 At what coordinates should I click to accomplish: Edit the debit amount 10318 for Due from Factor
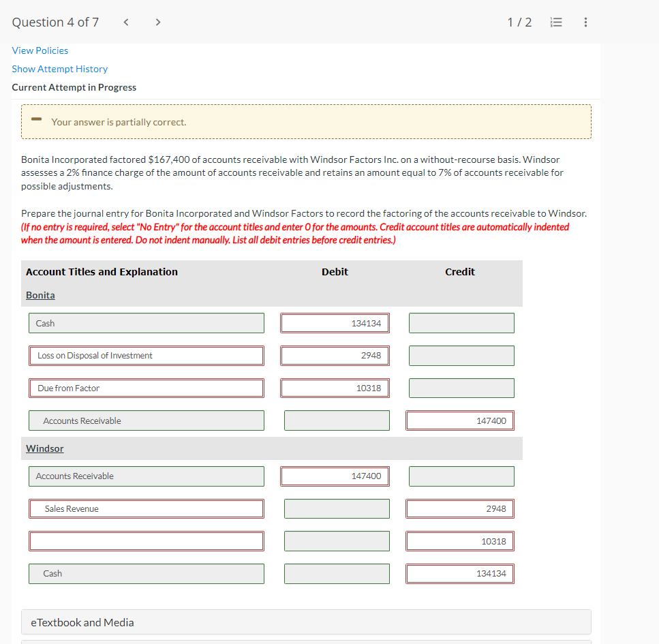pos(335,388)
